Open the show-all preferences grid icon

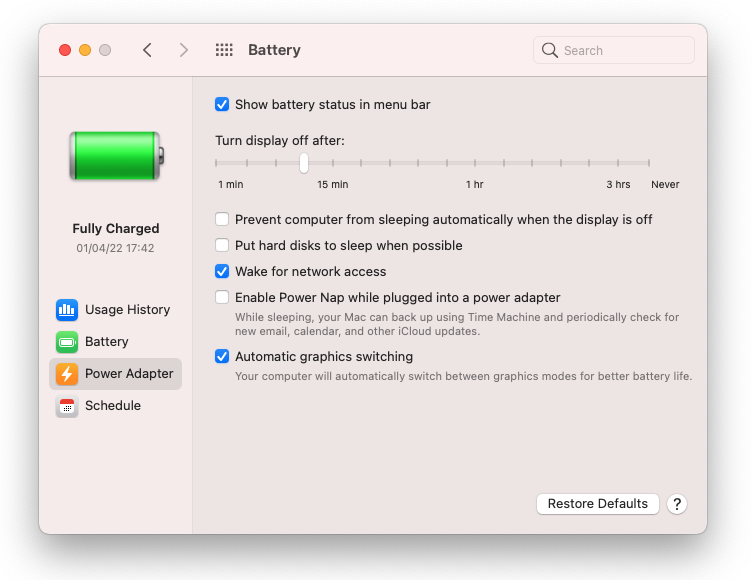click(224, 50)
